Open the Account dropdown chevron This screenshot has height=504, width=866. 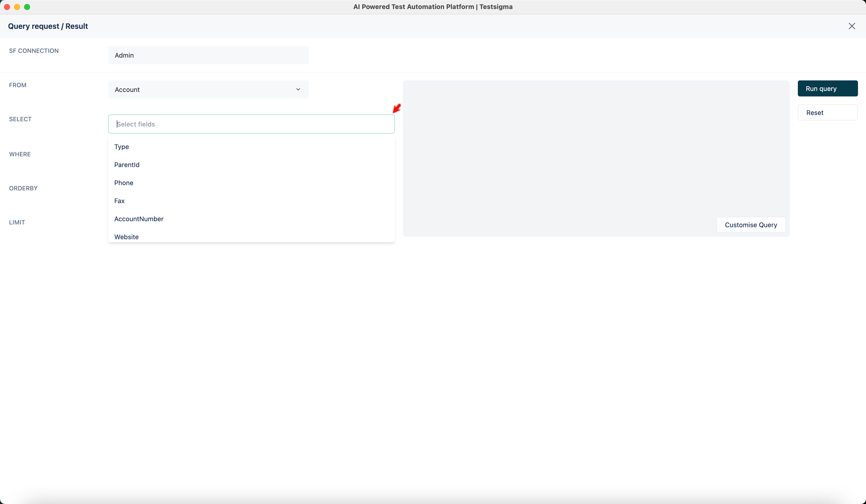(298, 89)
